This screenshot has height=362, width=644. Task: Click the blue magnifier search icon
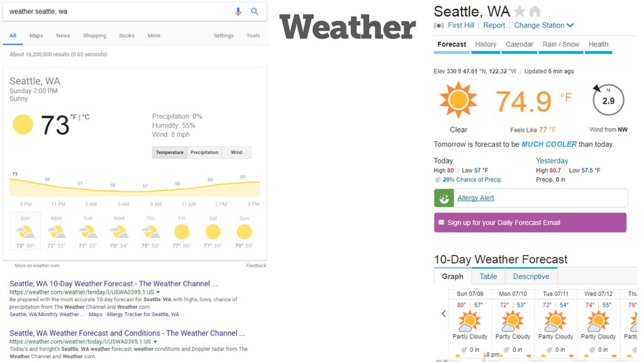(255, 11)
